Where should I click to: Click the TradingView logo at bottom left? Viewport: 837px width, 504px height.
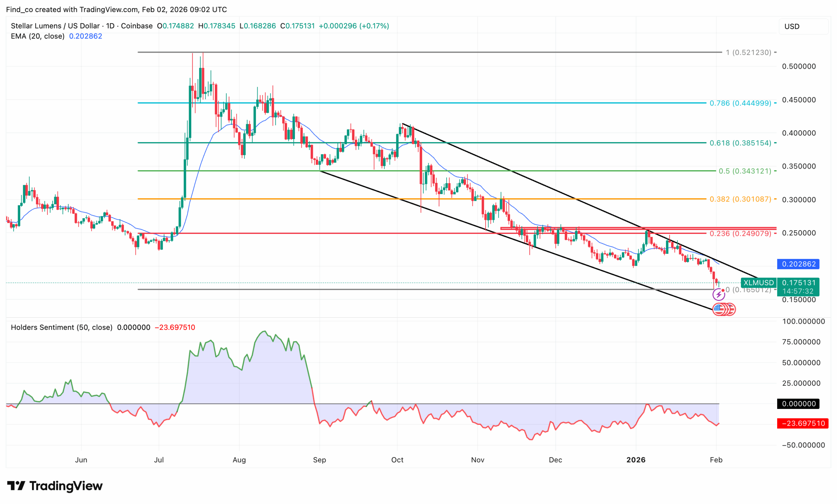coord(54,486)
